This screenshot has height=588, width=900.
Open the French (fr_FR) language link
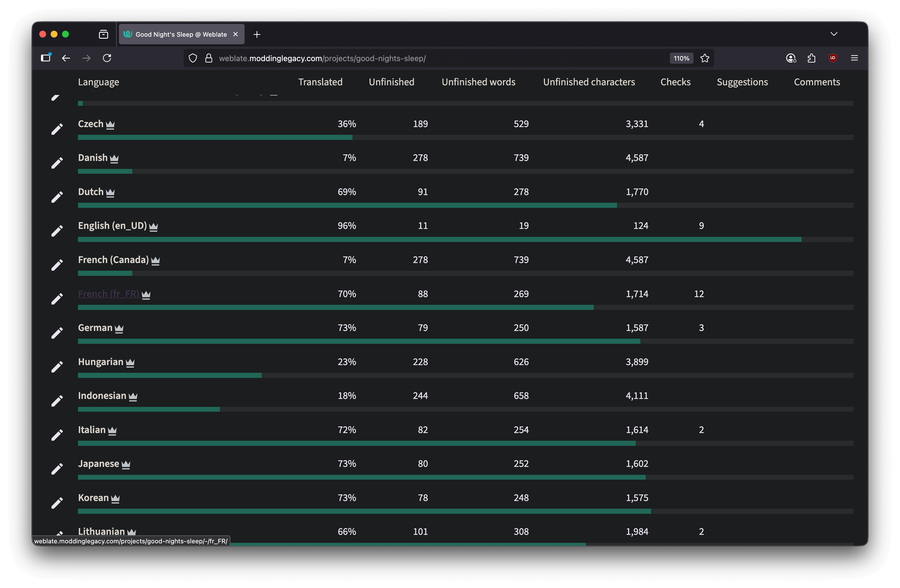click(109, 294)
